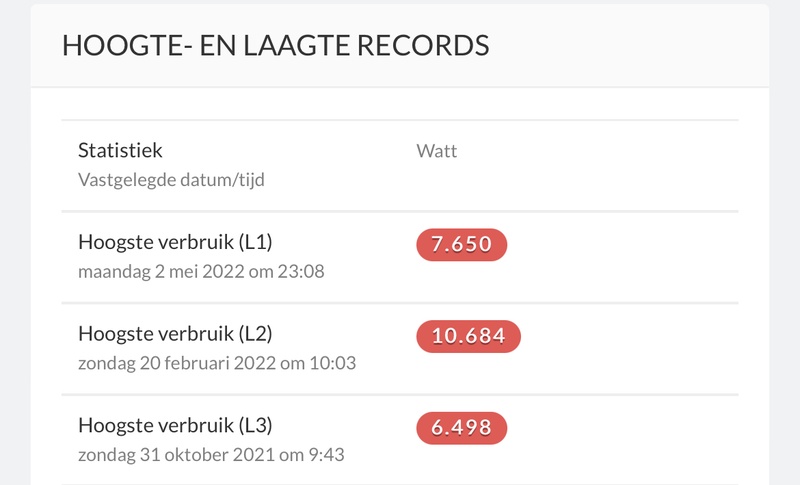Select the '(L3)' phase label text
Screen dimensions: 800x485
256,425
